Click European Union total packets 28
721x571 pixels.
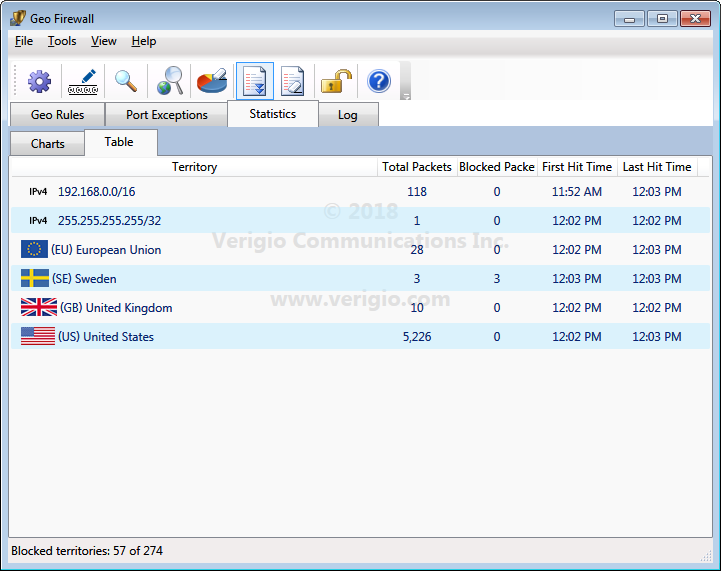[417, 250]
